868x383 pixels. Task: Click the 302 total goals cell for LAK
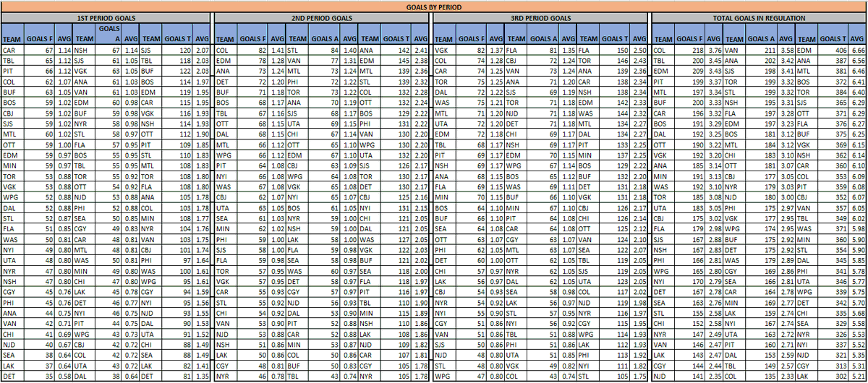(833, 376)
